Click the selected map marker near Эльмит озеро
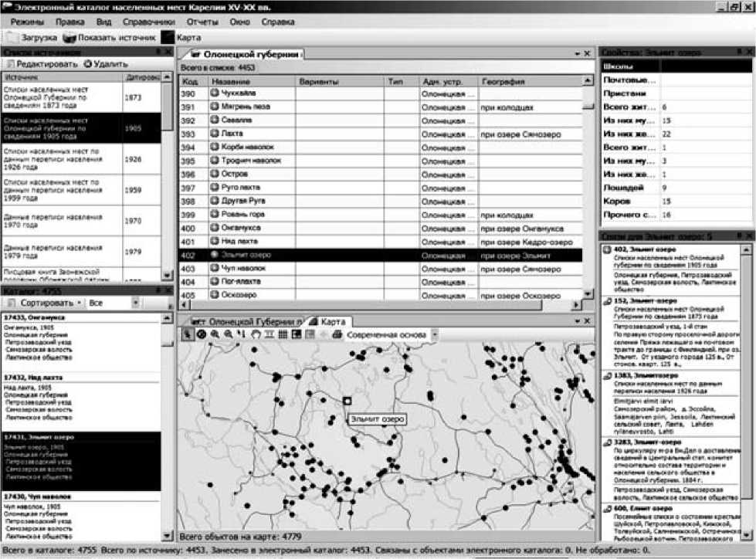This screenshot has width=756, height=559. point(347,401)
